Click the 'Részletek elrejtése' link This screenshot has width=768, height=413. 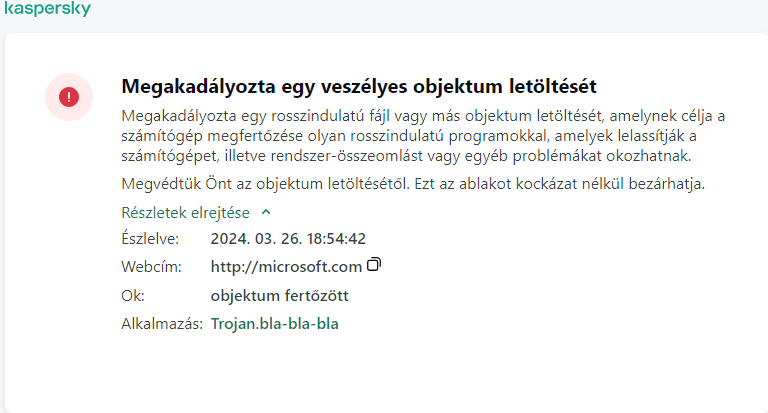(187, 212)
